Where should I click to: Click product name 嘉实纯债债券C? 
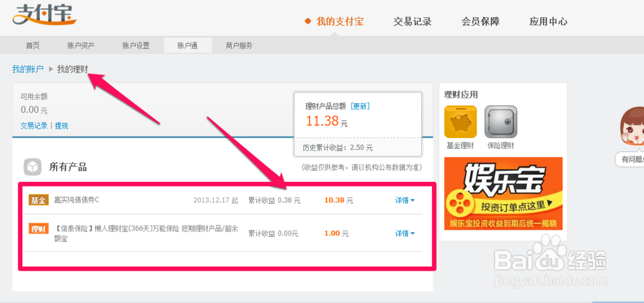(x=77, y=200)
